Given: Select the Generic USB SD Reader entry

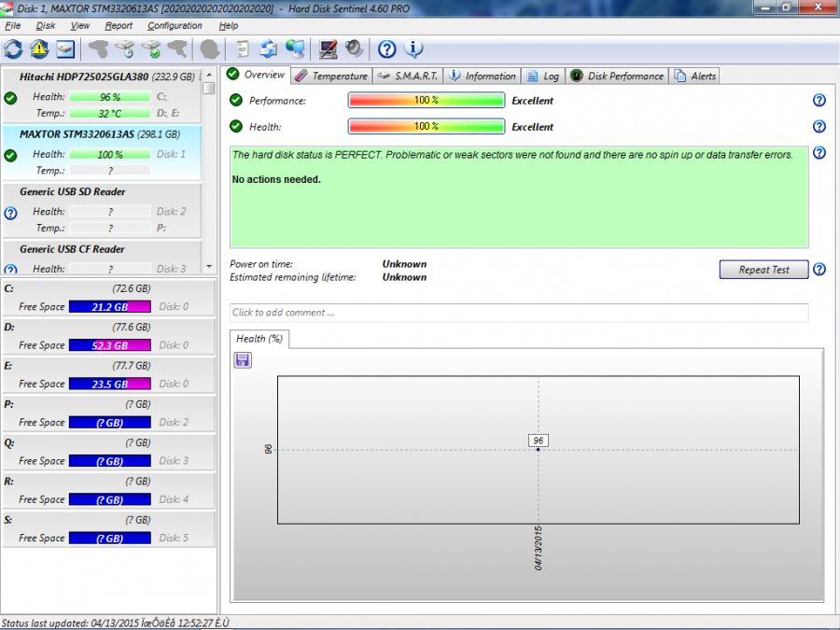Looking at the screenshot, I should pos(102,211).
